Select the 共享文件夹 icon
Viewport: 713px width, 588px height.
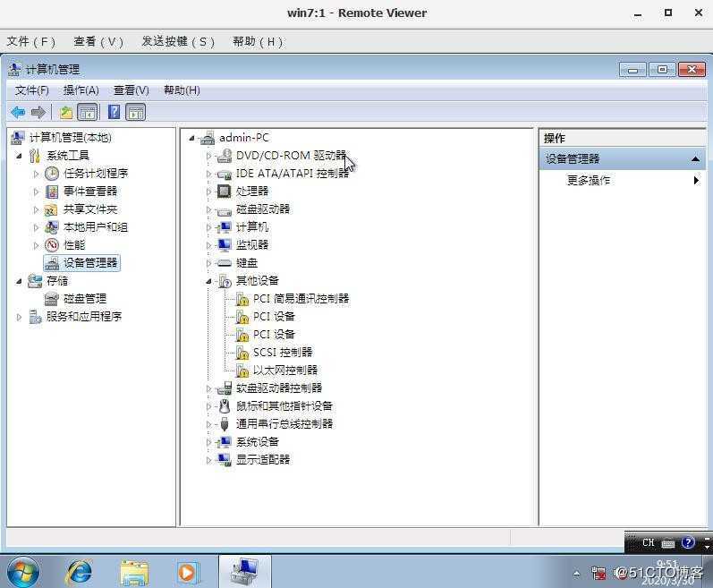point(51,209)
